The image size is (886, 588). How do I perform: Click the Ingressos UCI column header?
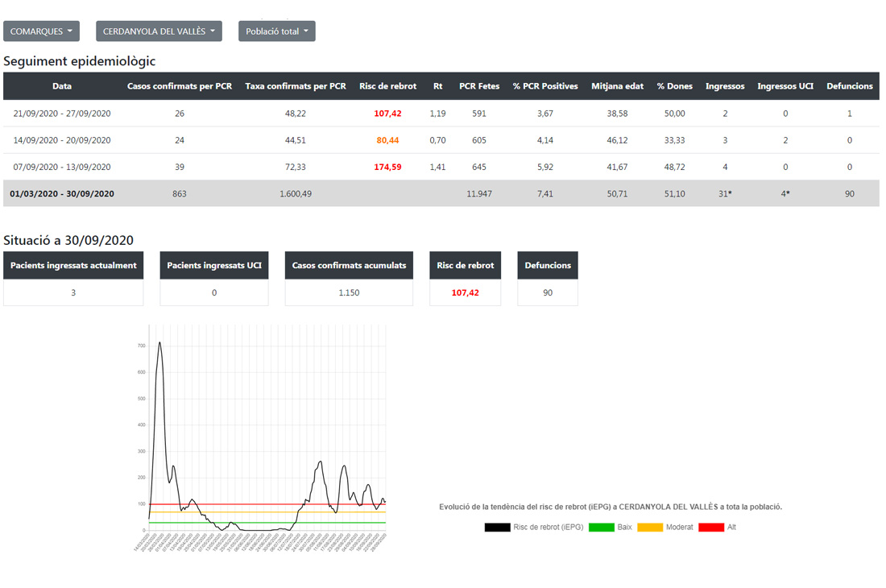click(x=785, y=86)
